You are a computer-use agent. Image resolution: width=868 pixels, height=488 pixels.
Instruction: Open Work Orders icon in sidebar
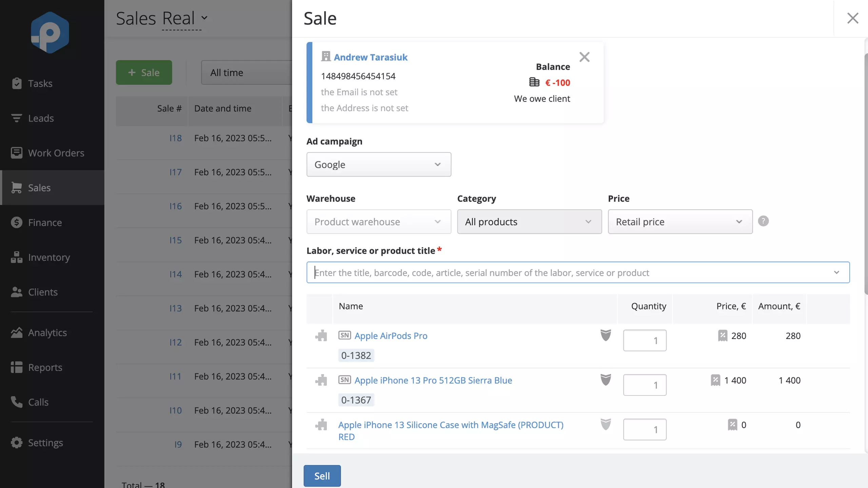[x=17, y=153]
